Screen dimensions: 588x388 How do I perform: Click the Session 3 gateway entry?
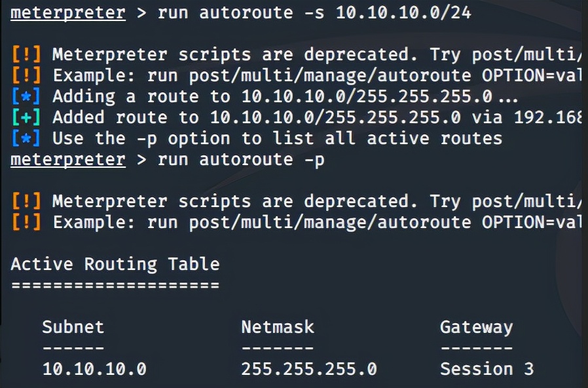(x=487, y=369)
